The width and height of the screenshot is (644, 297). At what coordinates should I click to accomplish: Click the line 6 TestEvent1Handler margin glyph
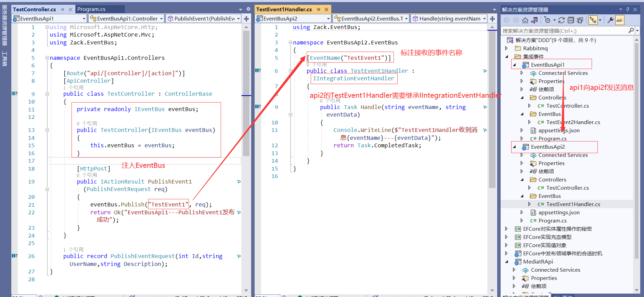pos(258,71)
